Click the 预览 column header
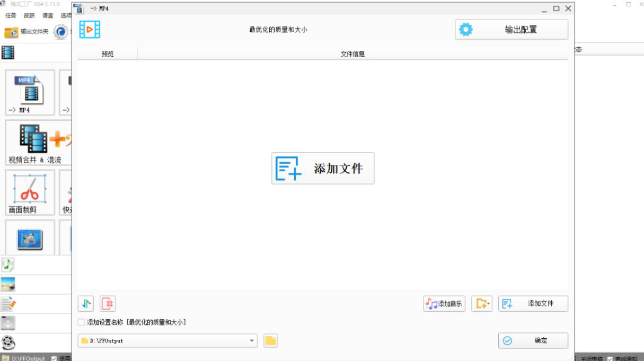The height and width of the screenshot is (361, 644). point(108,54)
